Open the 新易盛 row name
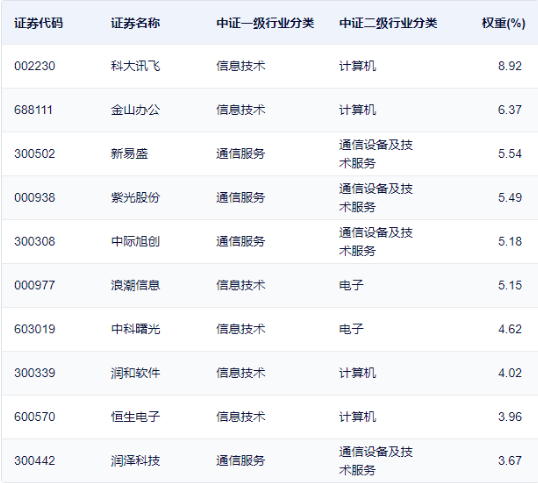The height and width of the screenshot is (483, 538). pyautogui.click(x=129, y=154)
